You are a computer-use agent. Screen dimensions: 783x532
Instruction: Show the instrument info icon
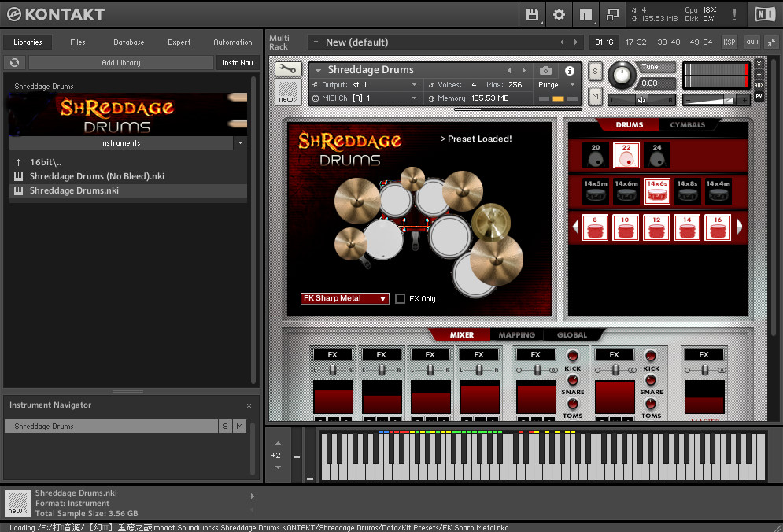coord(569,70)
